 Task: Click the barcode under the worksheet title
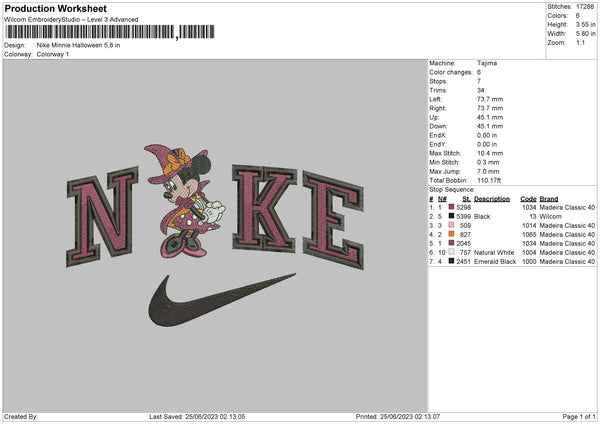(110, 32)
